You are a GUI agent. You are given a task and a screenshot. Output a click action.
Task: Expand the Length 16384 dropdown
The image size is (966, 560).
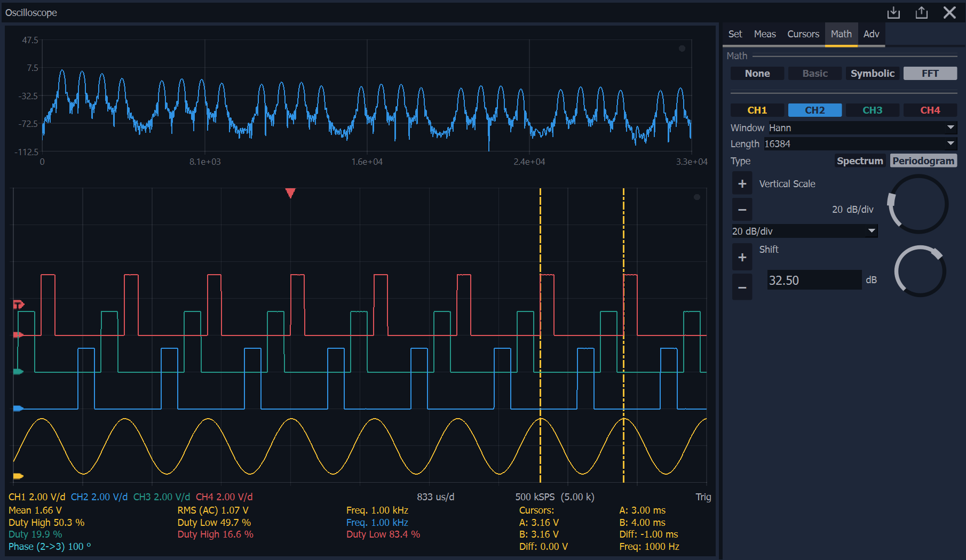point(860,144)
